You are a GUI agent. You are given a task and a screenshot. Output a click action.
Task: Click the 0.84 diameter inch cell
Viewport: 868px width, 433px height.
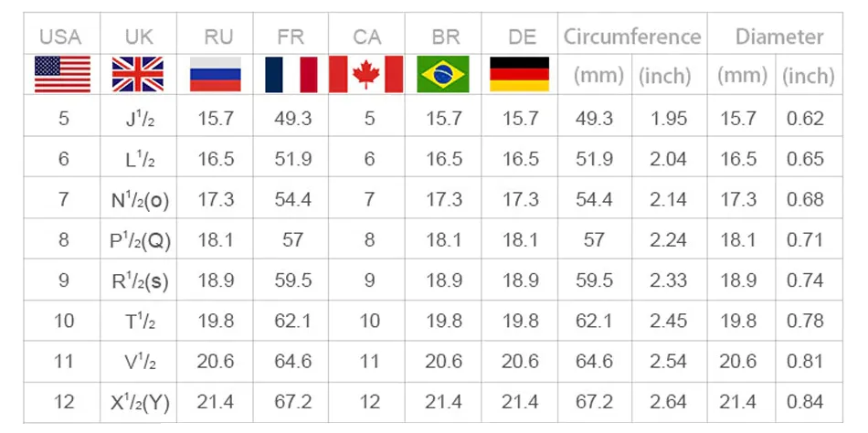click(806, 401)
